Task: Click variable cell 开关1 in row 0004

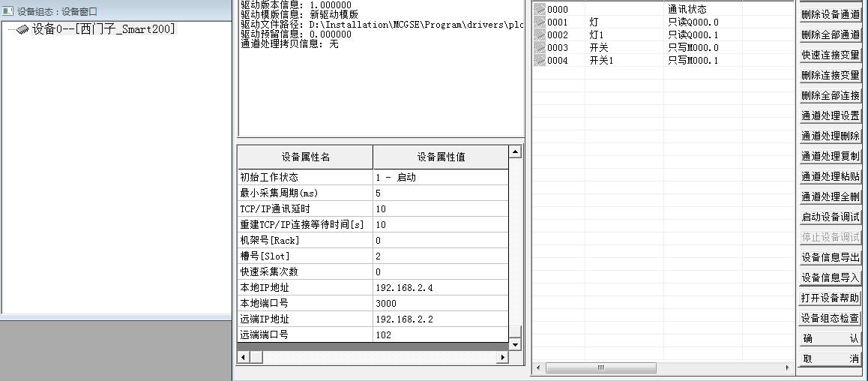Action: click(x=624, y=60)
